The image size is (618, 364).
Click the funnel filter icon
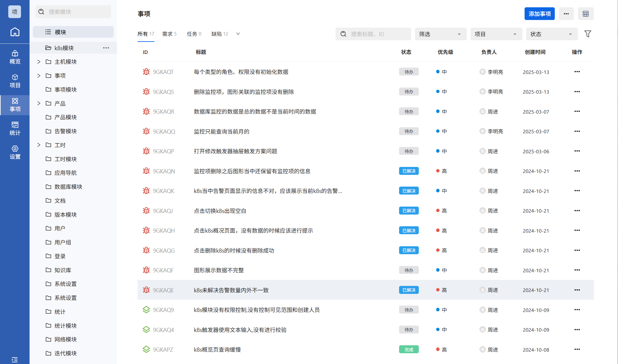click(x=587, y=34)
